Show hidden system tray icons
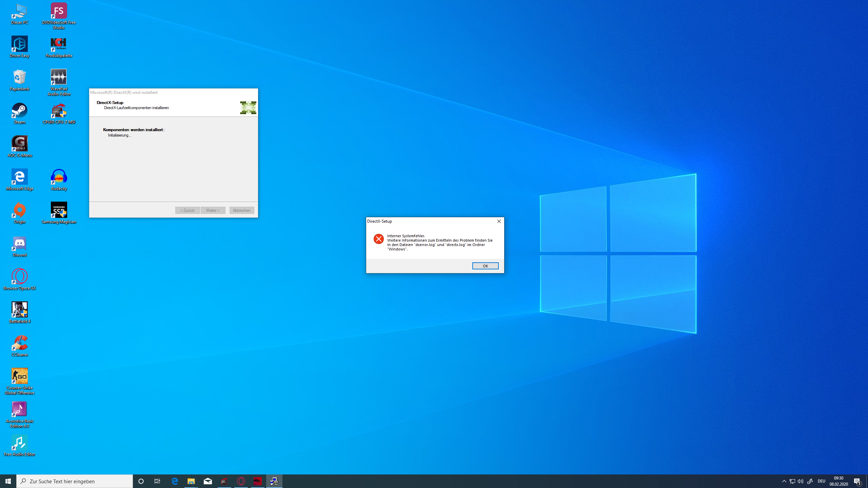Viewport: 868px width, 488px height. tap(784, 481)
